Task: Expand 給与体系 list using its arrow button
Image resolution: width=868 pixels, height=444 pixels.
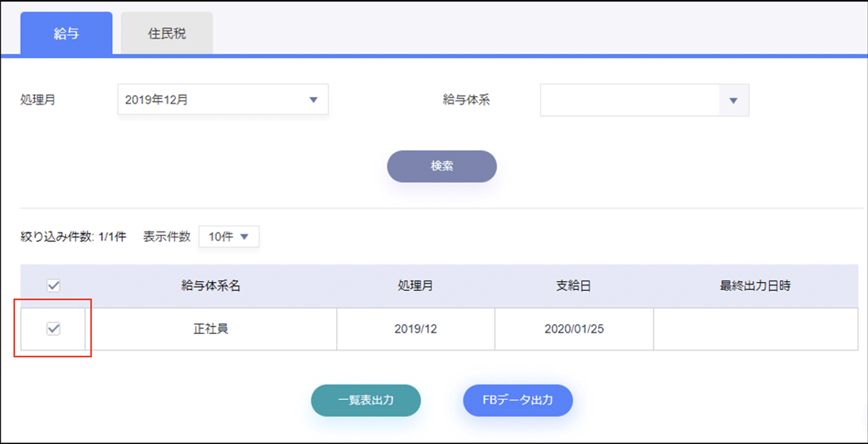Action: coord(733,101)
